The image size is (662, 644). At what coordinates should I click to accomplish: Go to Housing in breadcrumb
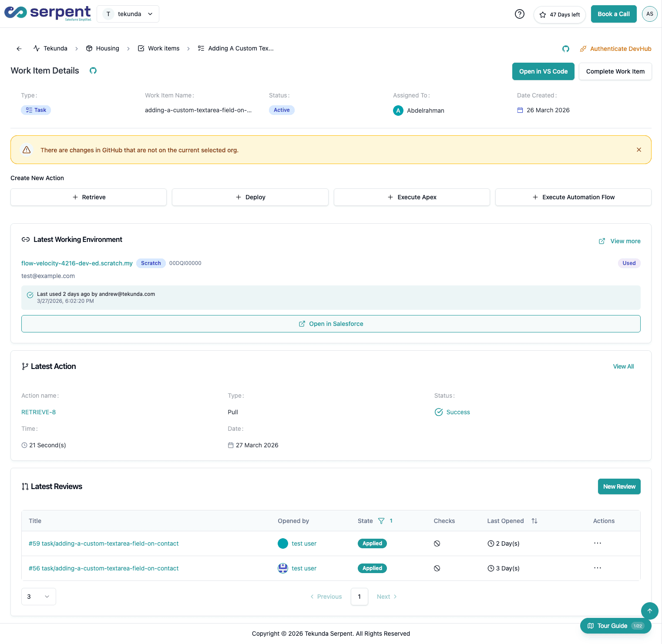103,48
